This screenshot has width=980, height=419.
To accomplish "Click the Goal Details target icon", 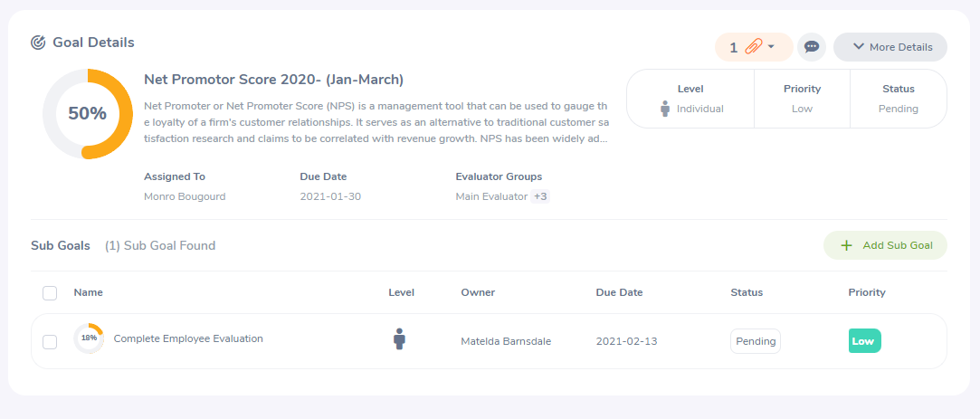I will pos(38,43).
